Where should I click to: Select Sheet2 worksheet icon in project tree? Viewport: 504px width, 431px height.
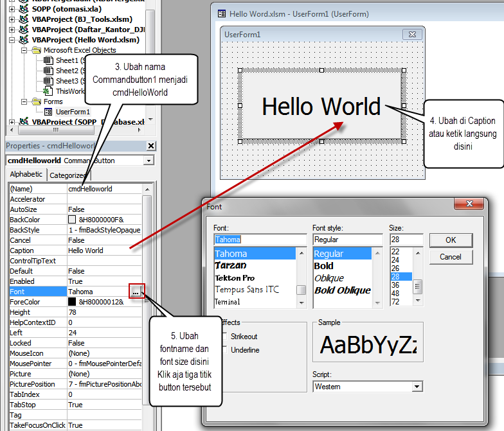(49, 71)
